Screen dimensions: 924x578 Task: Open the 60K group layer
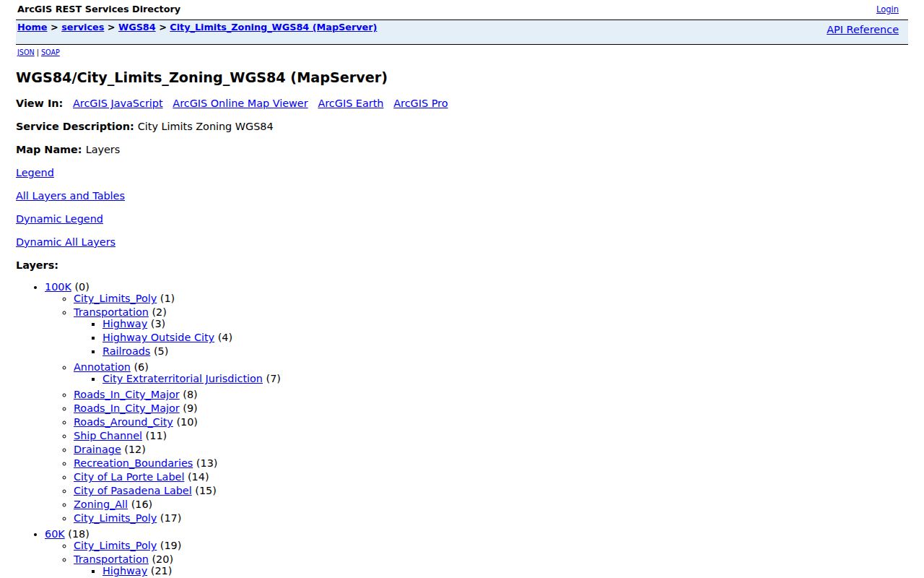tap(55, 534)
